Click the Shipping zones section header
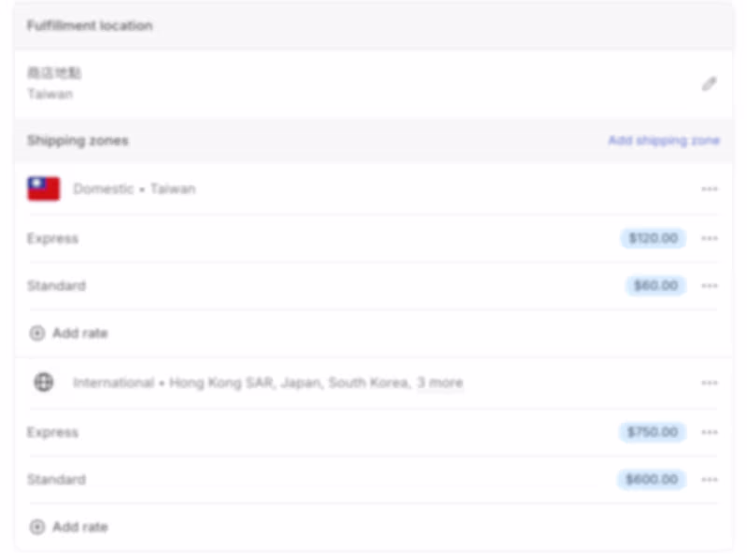 [x=78, y=140]
